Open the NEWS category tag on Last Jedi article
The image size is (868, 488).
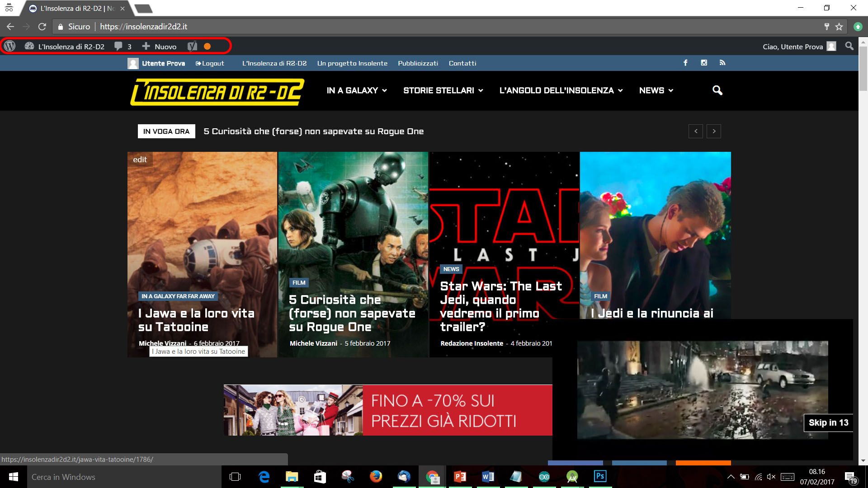[x=451, y=269]
